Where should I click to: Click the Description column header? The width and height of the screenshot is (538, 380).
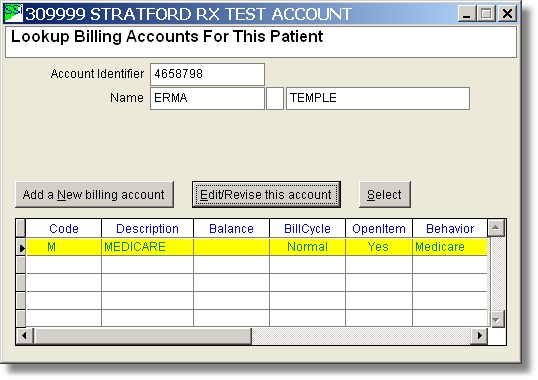tap(148, 228)
